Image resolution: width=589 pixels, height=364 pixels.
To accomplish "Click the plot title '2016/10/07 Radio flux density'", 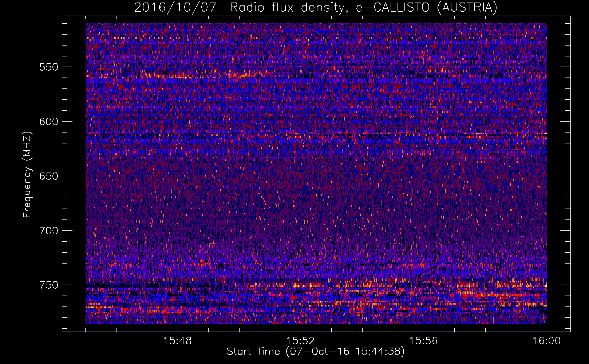I will [315, 7].
